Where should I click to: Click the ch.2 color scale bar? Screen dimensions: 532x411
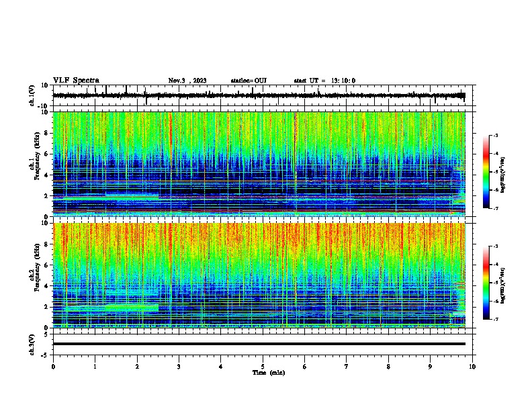point(486,283)
